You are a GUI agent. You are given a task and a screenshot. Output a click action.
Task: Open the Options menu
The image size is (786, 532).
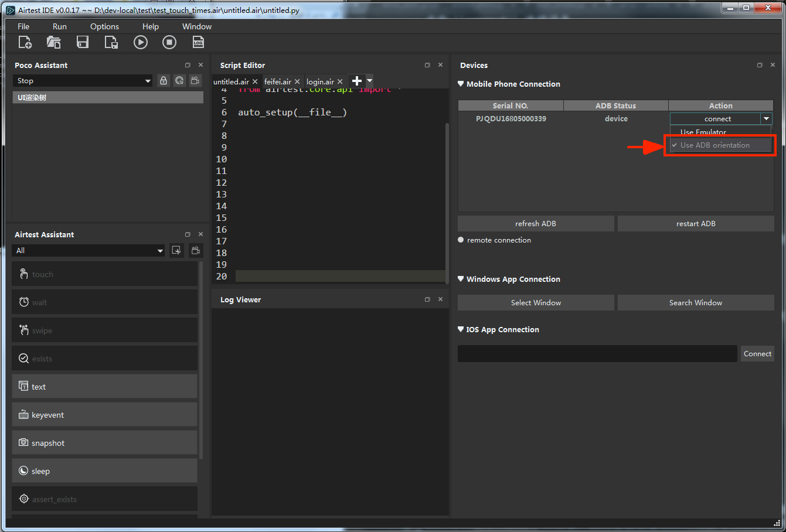pos(104,26)
